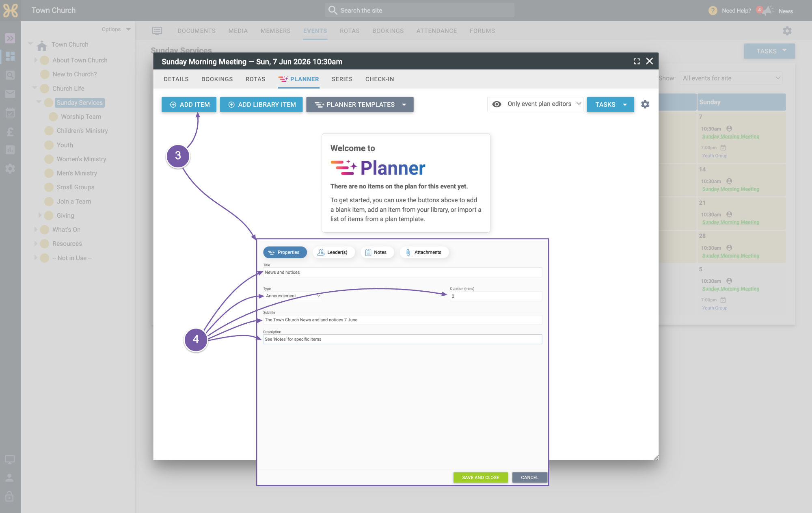Select Worship Team in site tree
Image resolution: width=812 pixels, height=513 pixels.
pyautogui.click(x=81, y=117)
